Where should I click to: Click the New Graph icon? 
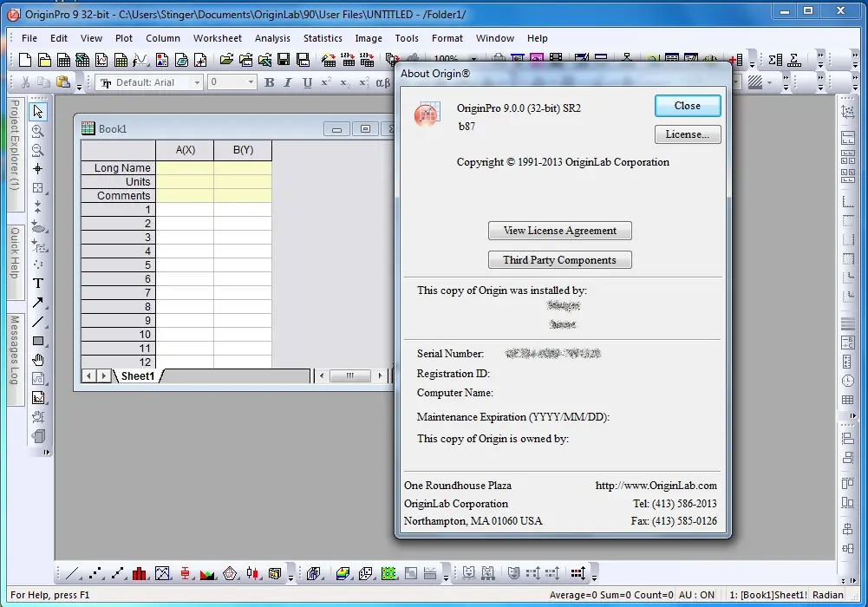tap(101, 60)
